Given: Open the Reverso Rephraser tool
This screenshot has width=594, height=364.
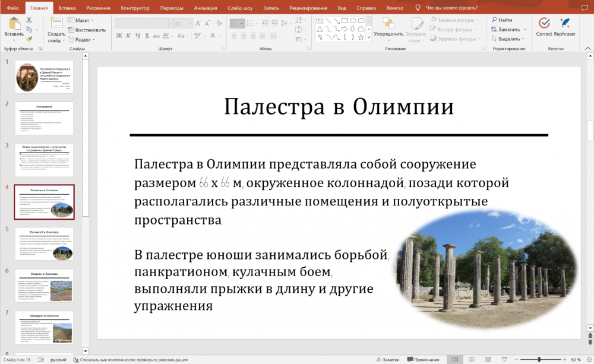Looking at the screenshot, I should pos(564,23).
